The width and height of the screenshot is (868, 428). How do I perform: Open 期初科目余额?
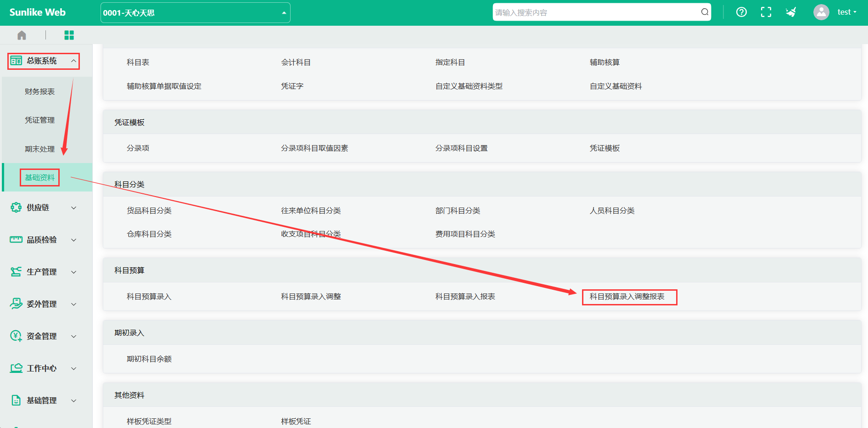149,359
